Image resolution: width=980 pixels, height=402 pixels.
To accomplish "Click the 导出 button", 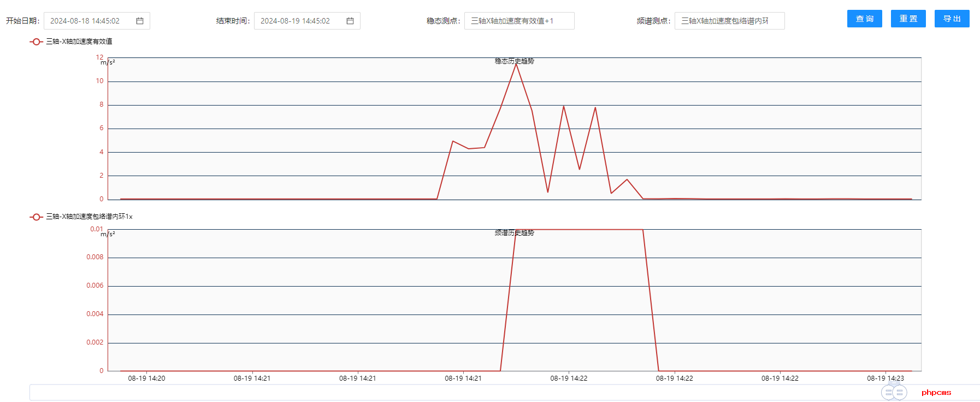I will 952,19.
